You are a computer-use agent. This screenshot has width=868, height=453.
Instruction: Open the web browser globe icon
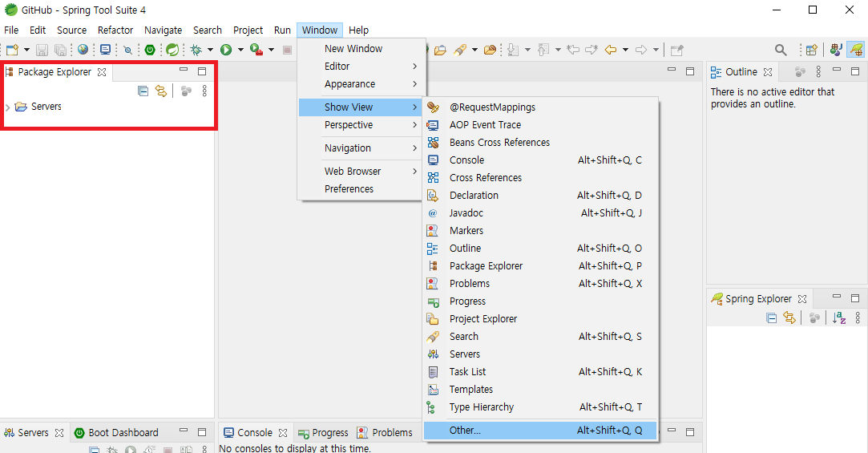click(83, 50)
